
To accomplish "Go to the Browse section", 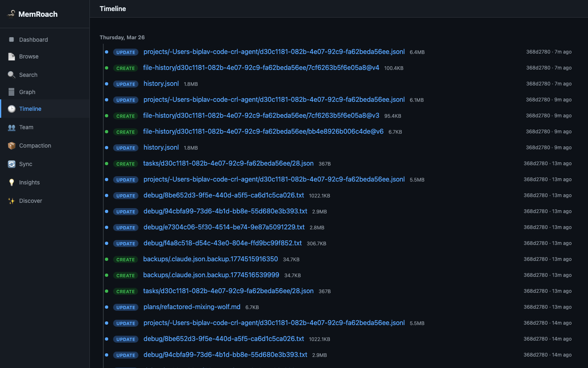I will coord(45,56).
